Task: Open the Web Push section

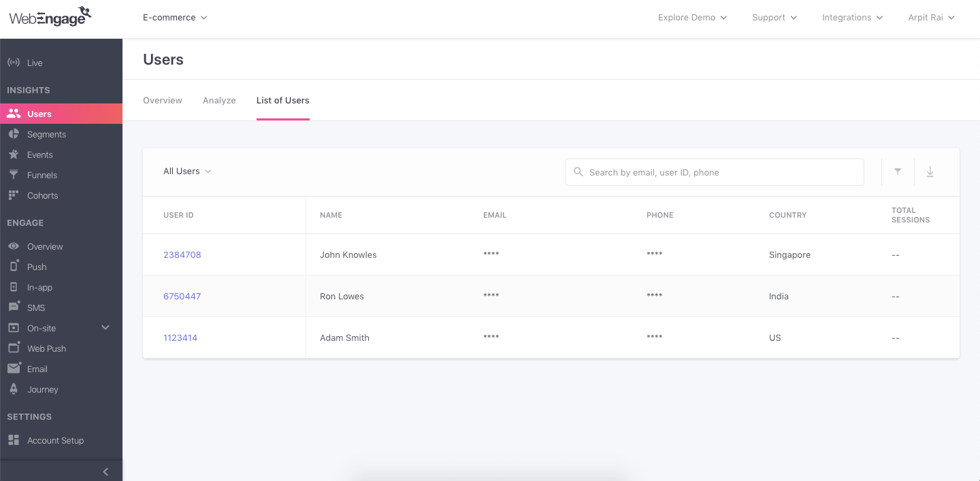Action: [x=14, y=348]
